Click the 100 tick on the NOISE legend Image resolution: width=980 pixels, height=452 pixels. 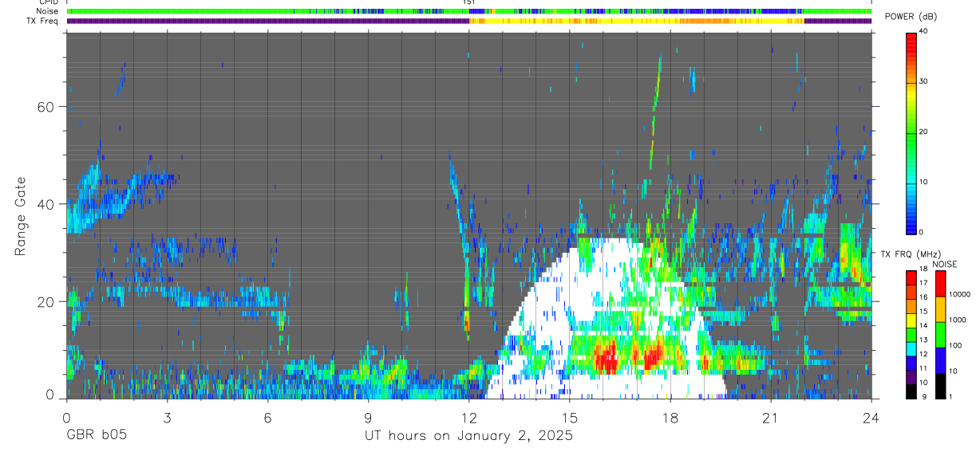[954, 345]
